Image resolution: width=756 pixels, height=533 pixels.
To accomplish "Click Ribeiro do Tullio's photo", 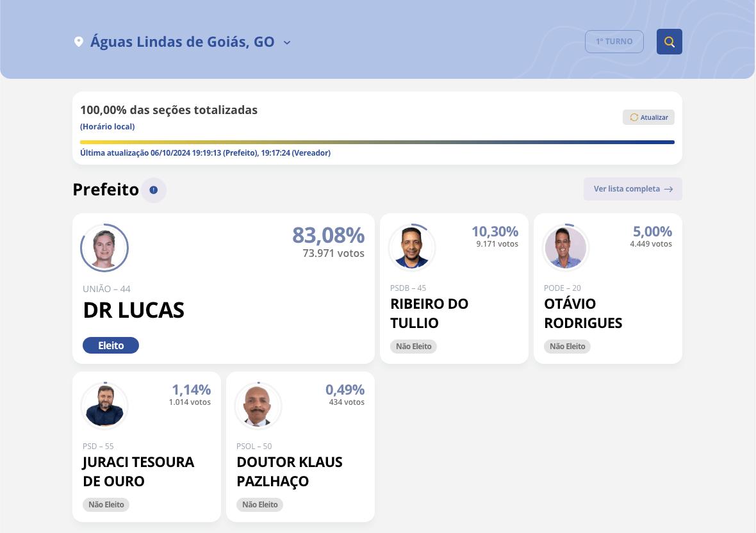I will coord(412,247).
